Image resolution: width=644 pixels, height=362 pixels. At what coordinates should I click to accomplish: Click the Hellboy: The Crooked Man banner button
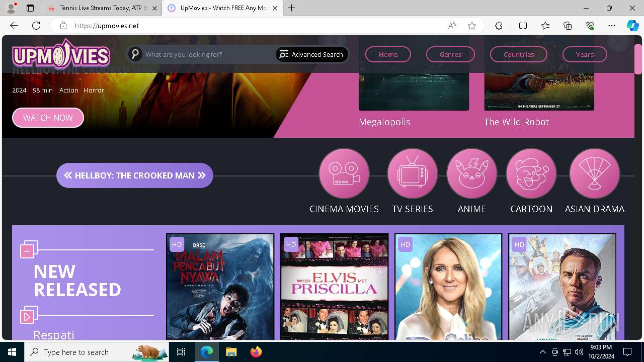[135, 175]
